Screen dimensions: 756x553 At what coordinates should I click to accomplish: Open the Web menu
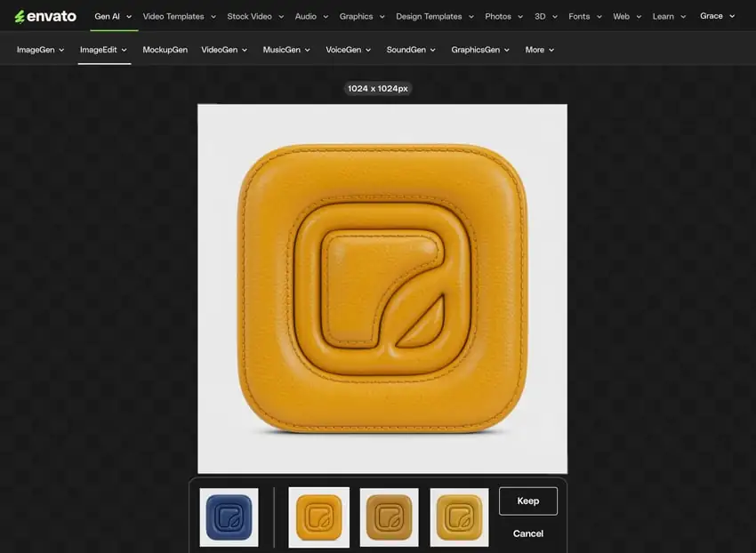(x=621, y=16)
